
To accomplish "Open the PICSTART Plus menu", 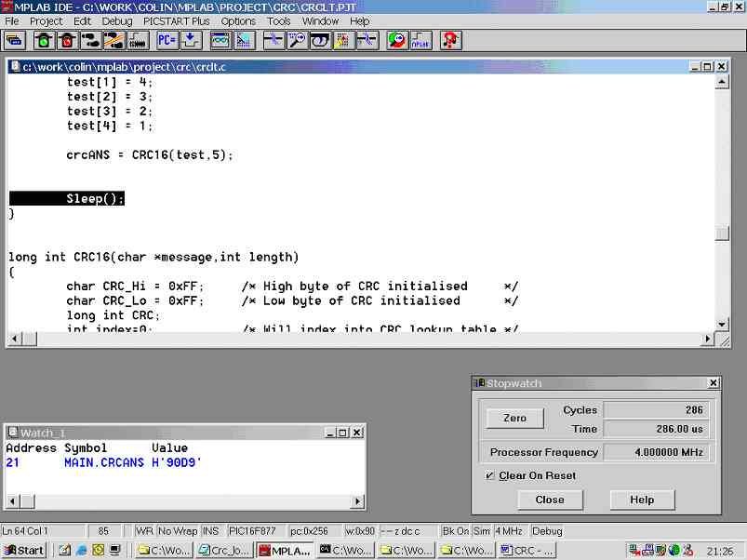I will (x=177, y=20).
